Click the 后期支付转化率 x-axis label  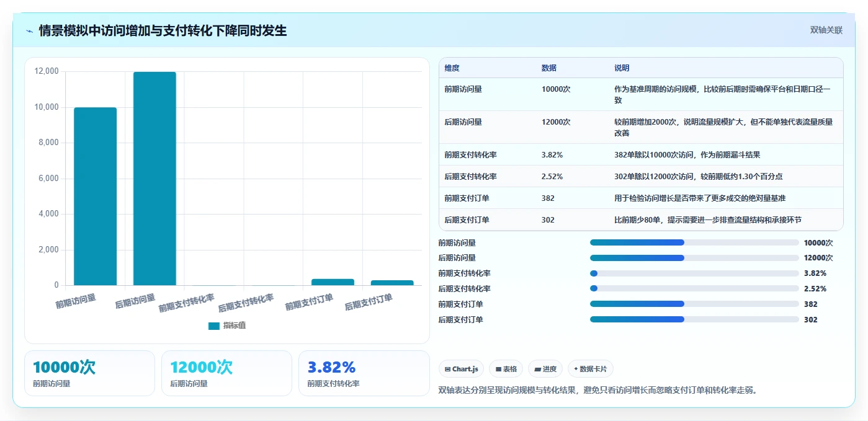tap(246, 303)
